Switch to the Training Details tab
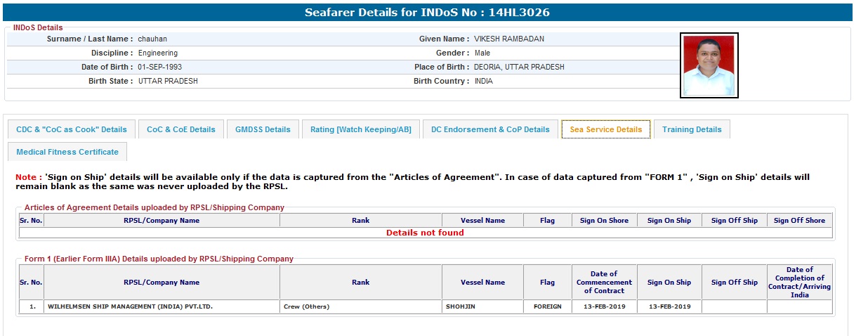This screenshot has width=868, height=336. click(x=692, y=129)
